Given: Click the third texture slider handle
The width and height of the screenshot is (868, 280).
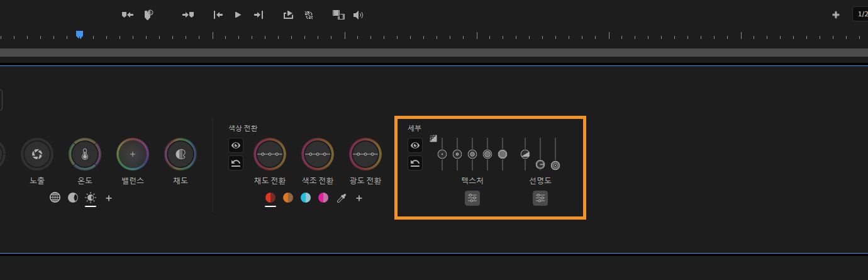Looking at the screenshot, I should [472, 154].
